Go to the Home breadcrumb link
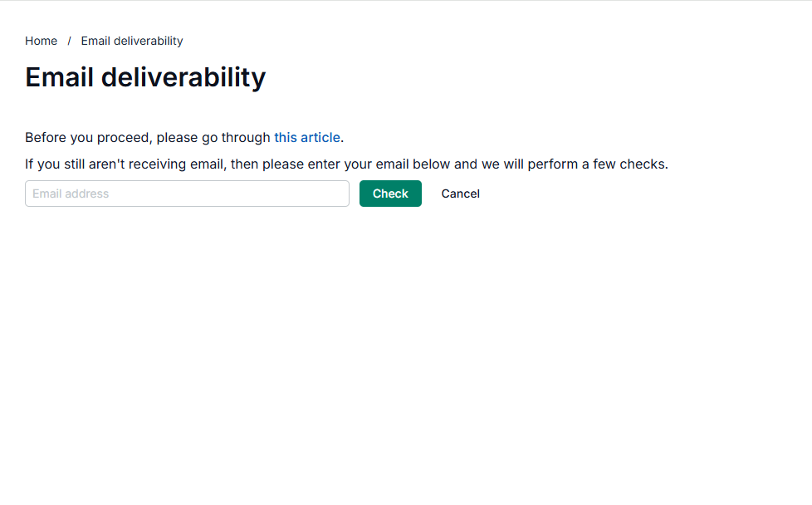 pos(41,41)
